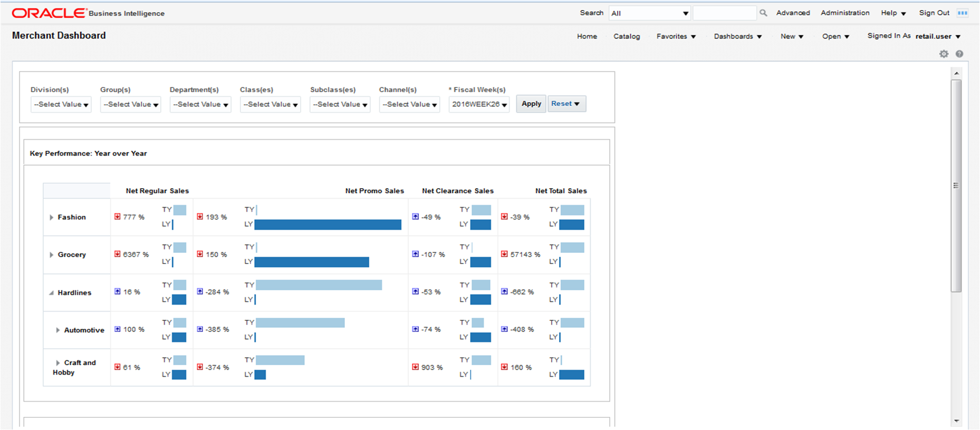Click Fashion Net Total -39 % indicator icon
This screenshot has height=430, width=980.
coord(505,217)
